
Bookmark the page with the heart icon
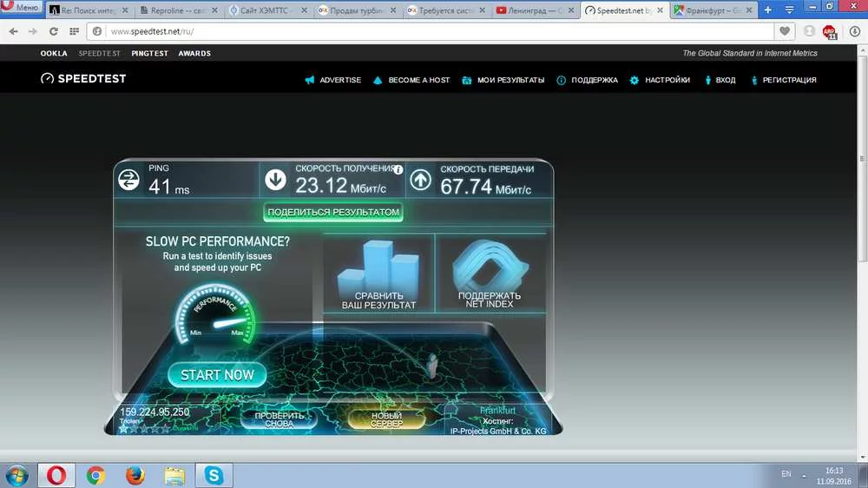click(785, 31)
